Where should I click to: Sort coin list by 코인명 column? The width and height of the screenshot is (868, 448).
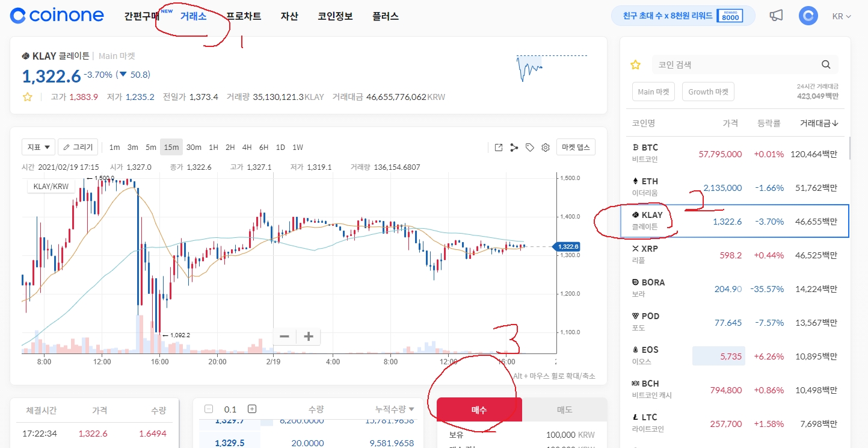[x=644, y=123]
